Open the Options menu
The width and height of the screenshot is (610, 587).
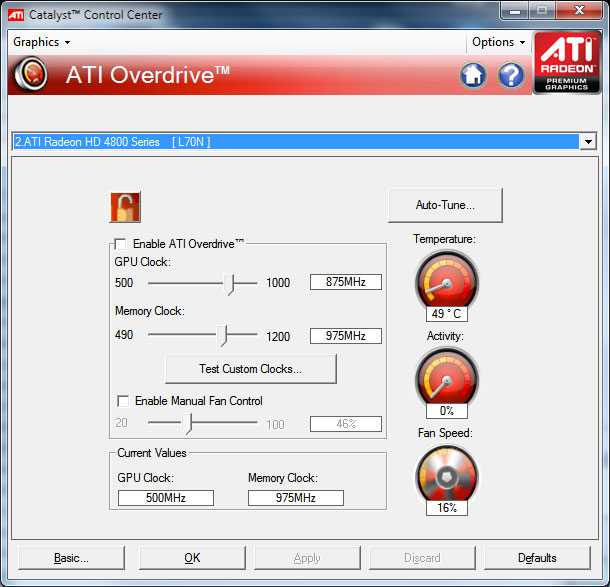498,42
